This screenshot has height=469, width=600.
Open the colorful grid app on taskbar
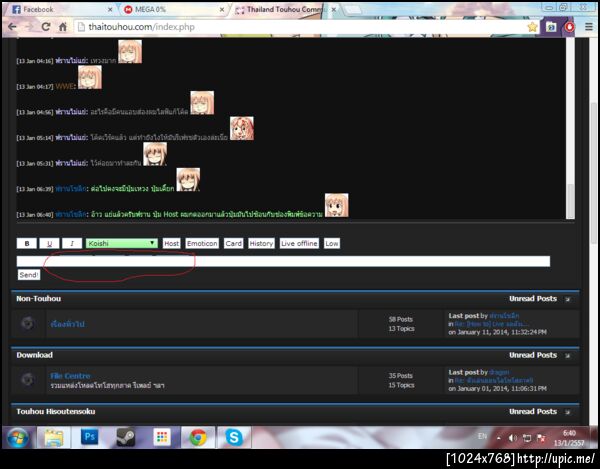point(161,437)
